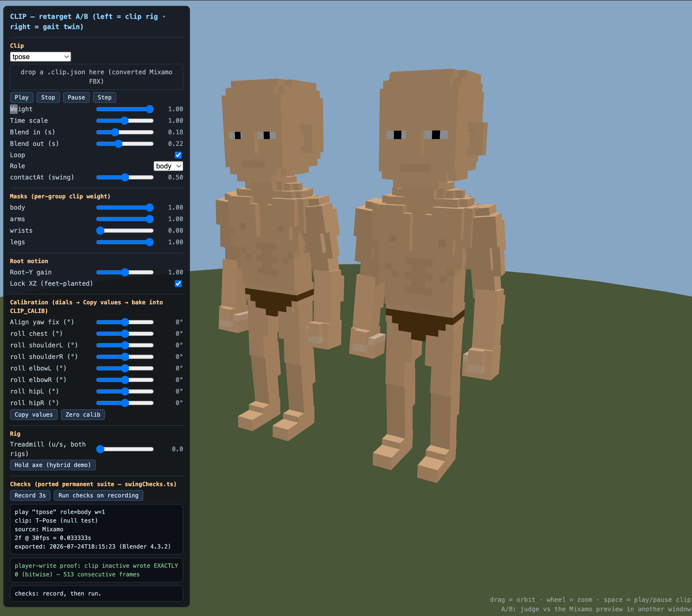Click the 'exported: 2026-07-24' log line
Viewport: 692px width, 616px height.
click(x=93, y=547)
